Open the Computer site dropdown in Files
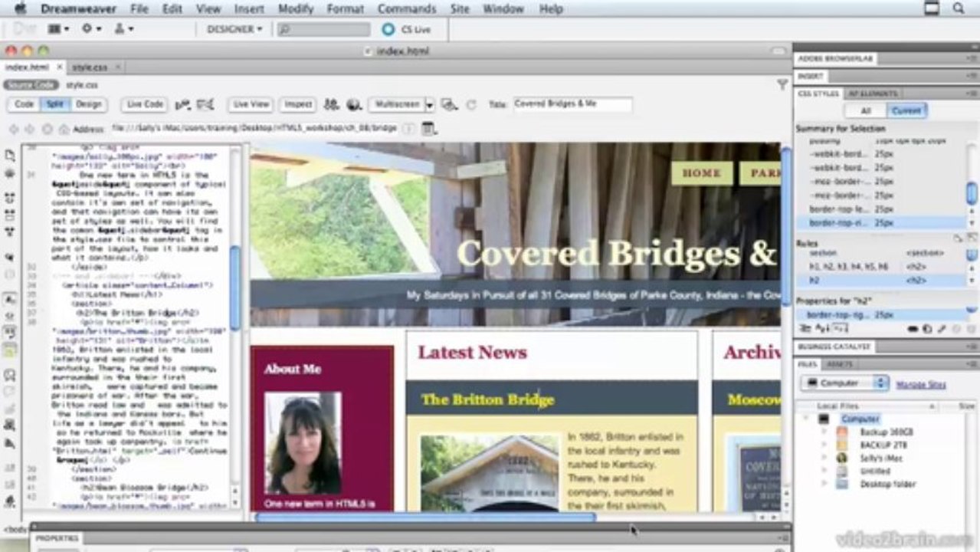Screen dimensions: 980x552 (x=844, y=383)
